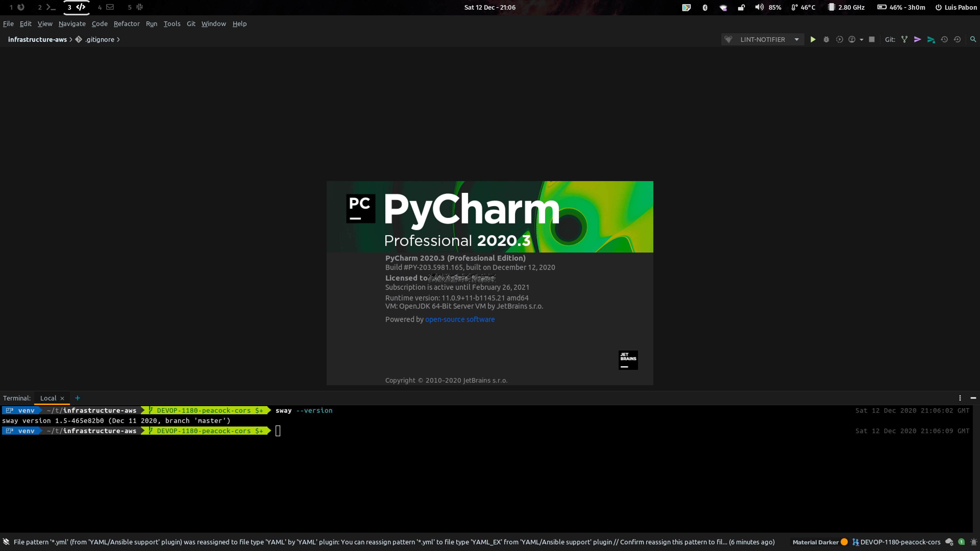
Task: Open the Refactor menu
Action: (x=127, y=23)
